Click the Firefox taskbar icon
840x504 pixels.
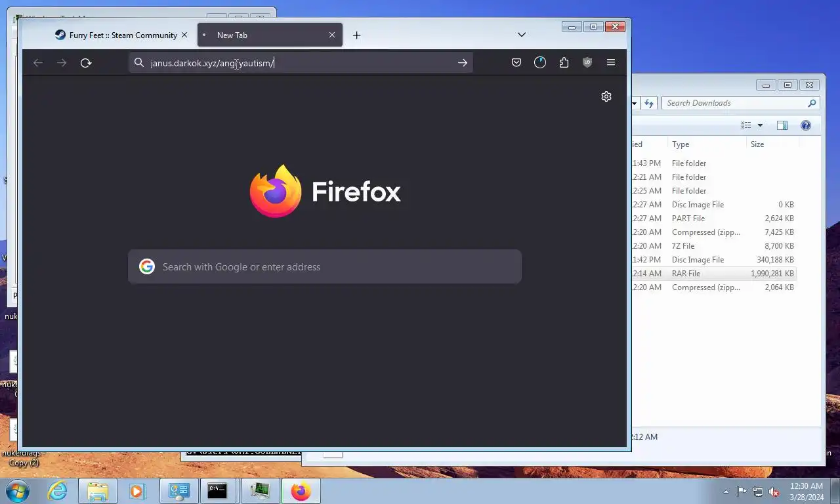pos(301,491)
